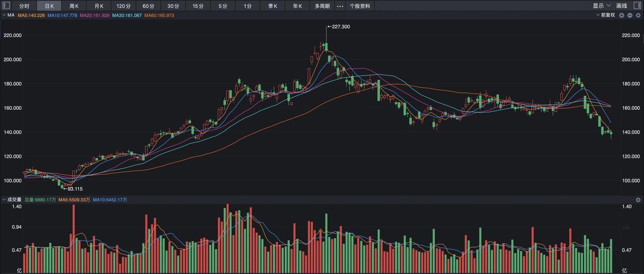This screenshot has height=274, width=644.
Task: Click the zoom in plus icon
Action: 622,16
